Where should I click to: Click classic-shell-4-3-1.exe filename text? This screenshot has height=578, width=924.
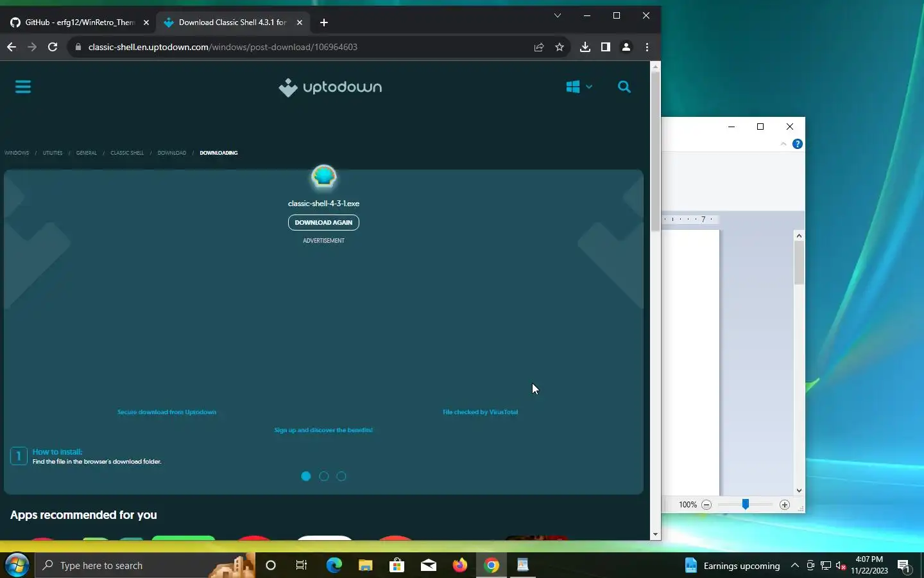(323, 204)
